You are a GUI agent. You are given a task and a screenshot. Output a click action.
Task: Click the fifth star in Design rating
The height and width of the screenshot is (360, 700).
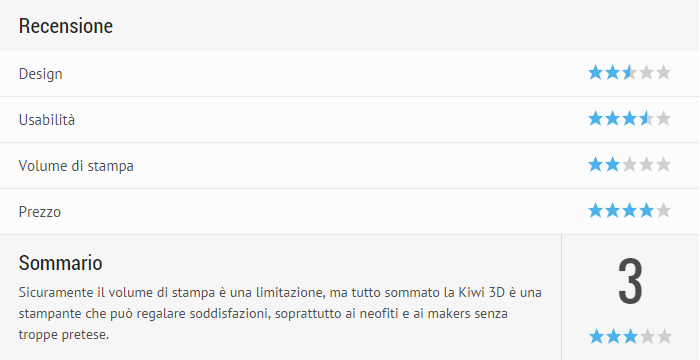coord(663,72)
